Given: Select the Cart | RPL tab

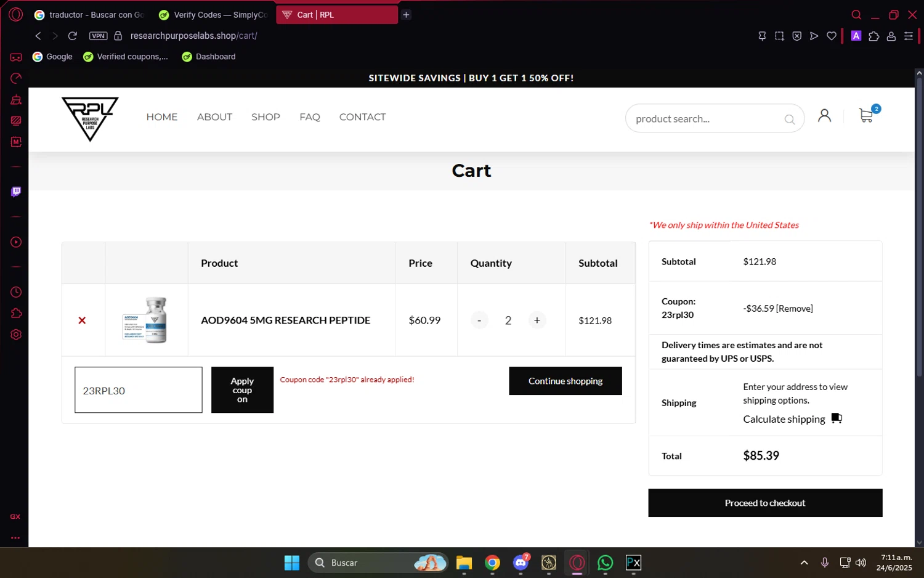Looking at the screenshot, I should (x=336, y=15).
